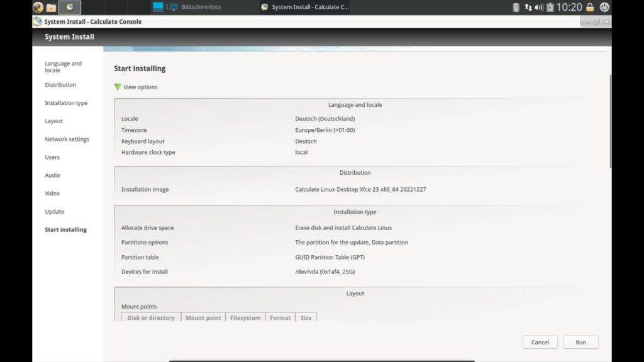Click 'The partition for the update, Data partition'
This screenshot has width=644, height=362.
pos(352,242)
